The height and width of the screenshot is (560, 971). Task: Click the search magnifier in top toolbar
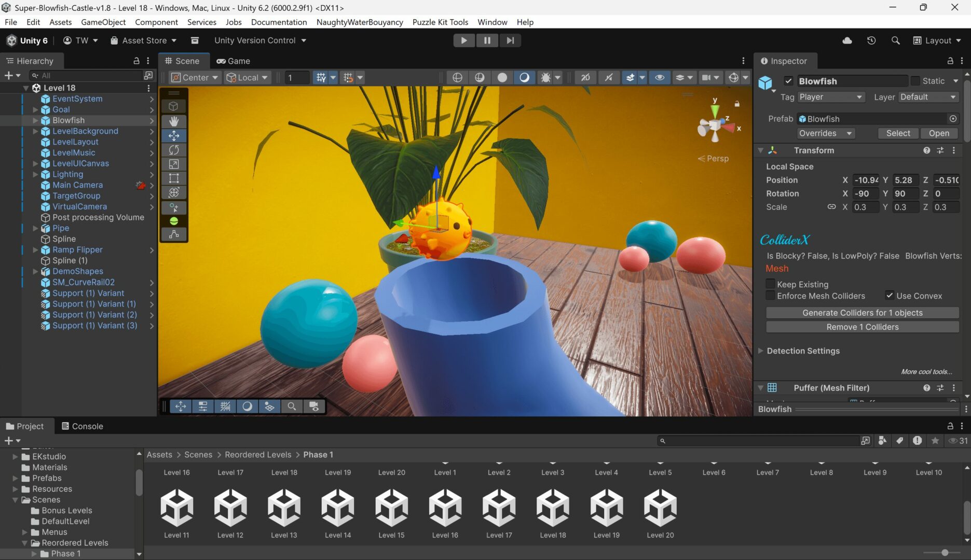click(x=895, y=40)
